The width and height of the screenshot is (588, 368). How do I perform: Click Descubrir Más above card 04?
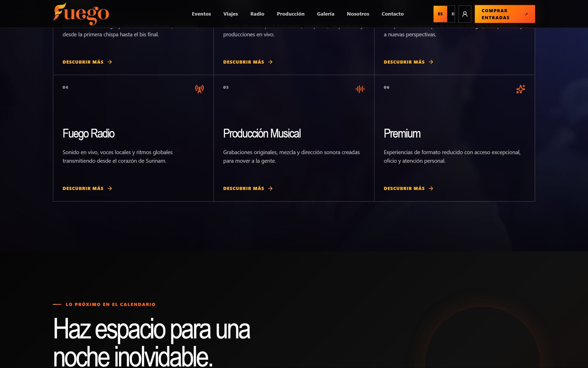point(87,62)
